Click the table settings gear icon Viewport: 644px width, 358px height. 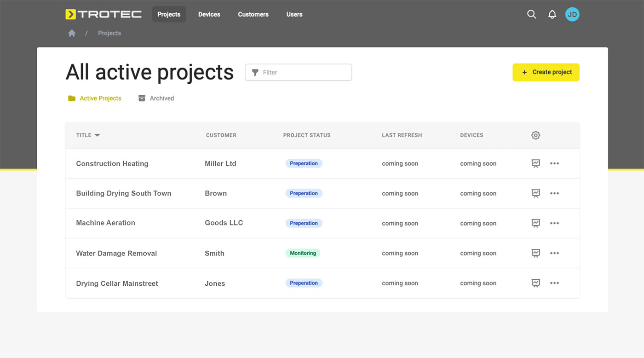(x=535, y=135)
